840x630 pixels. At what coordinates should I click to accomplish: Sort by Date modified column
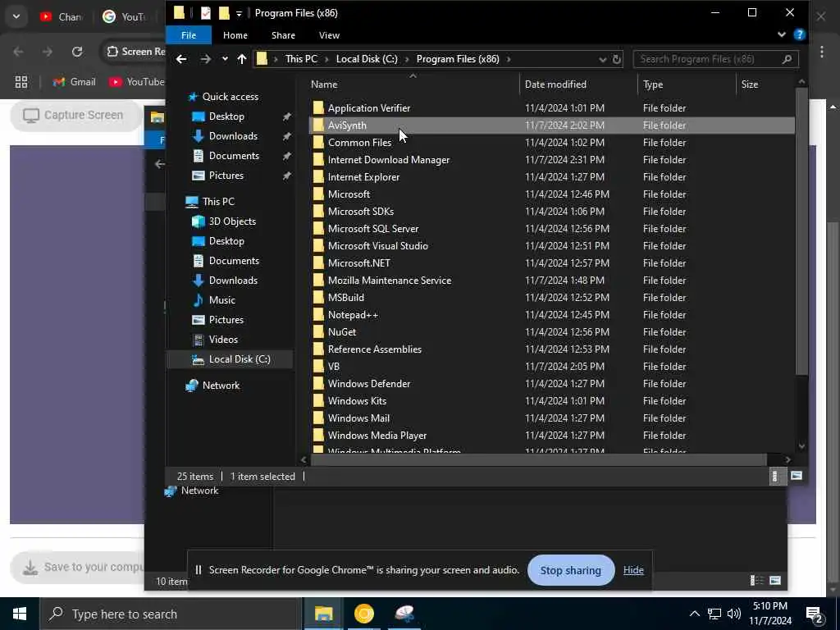coord(555,84)
